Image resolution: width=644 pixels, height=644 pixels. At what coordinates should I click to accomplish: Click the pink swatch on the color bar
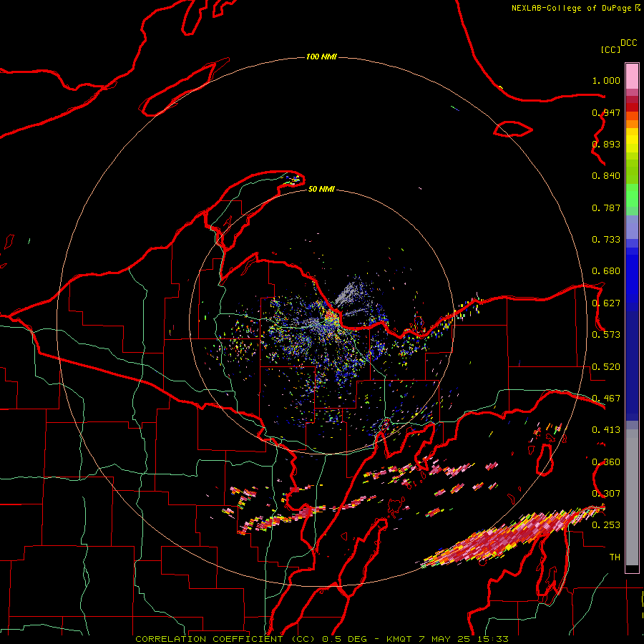click(x=632, y=77)
